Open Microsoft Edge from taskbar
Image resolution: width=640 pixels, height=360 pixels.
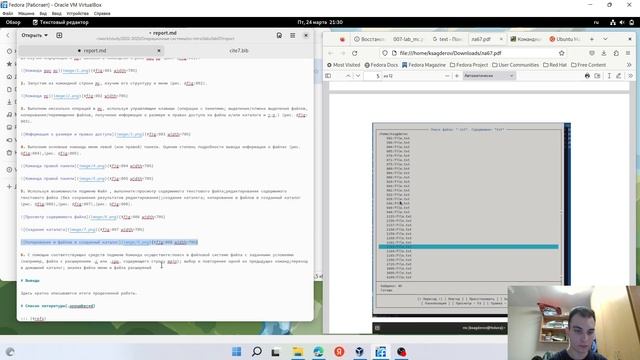pos(319,351)
